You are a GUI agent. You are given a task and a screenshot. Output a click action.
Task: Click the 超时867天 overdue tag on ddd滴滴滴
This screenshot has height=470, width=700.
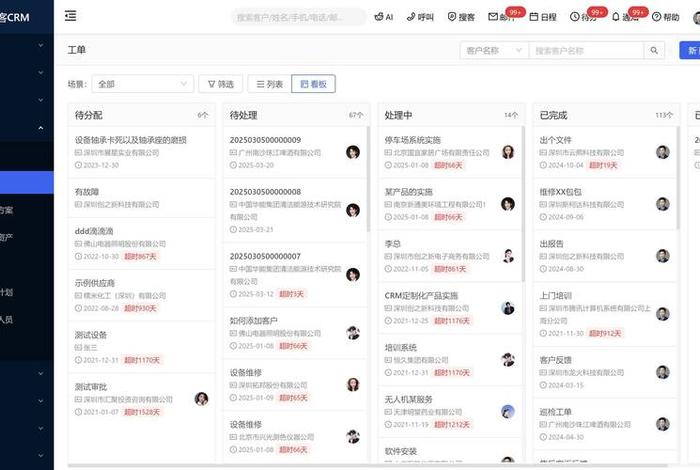pyautogui.click(x=140, y=256)
